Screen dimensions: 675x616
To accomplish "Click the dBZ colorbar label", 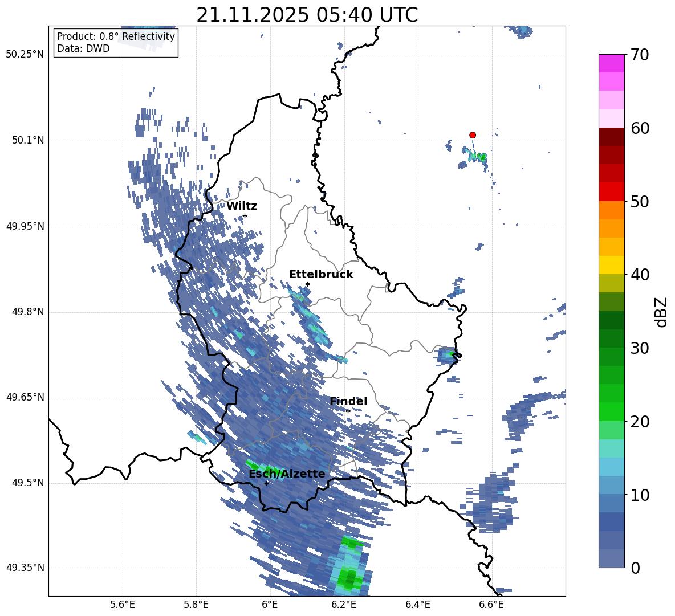I will pyautogui.click(x=661, y=312).
